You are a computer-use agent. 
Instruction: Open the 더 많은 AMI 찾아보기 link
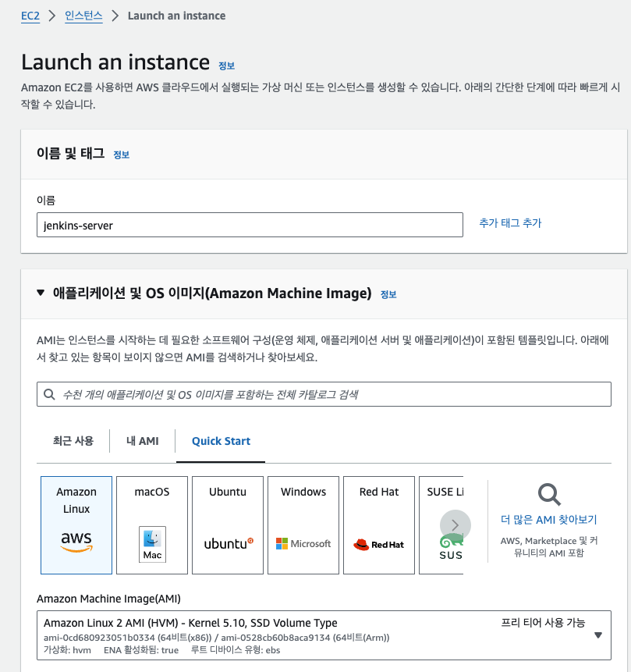[549, 520]
